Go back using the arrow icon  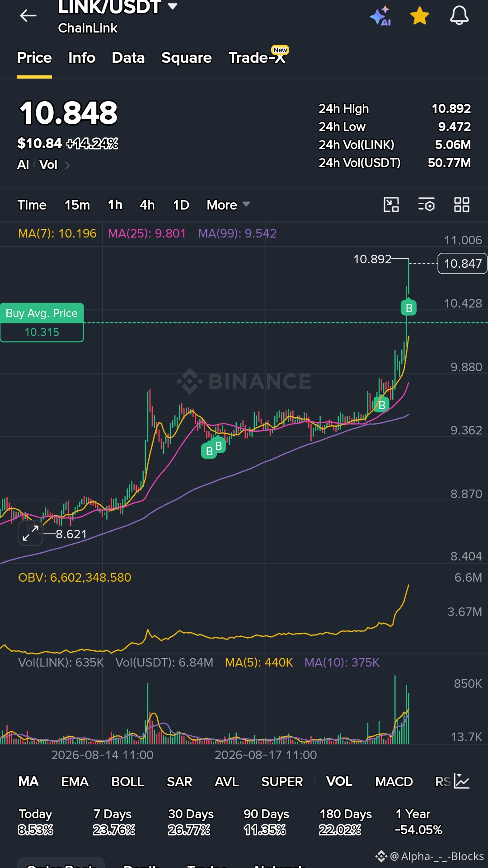click(x=28, y=16)
